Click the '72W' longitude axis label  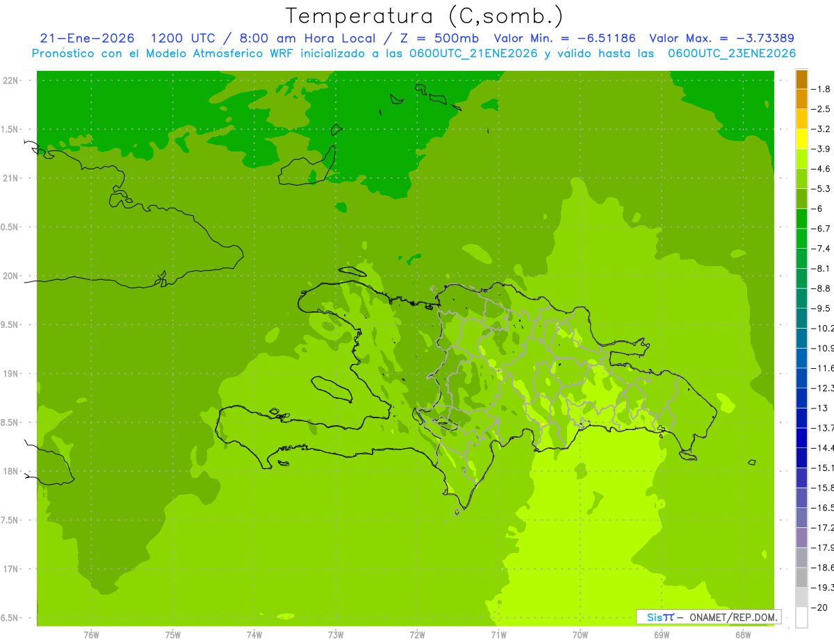(417, 634)
